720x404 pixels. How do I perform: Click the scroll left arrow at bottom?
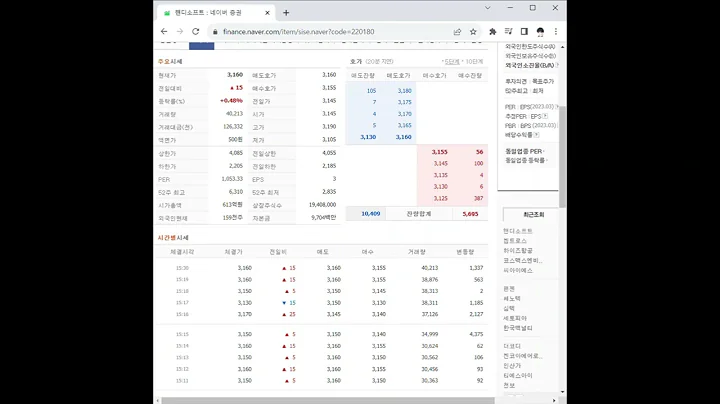tap(158, 401)
